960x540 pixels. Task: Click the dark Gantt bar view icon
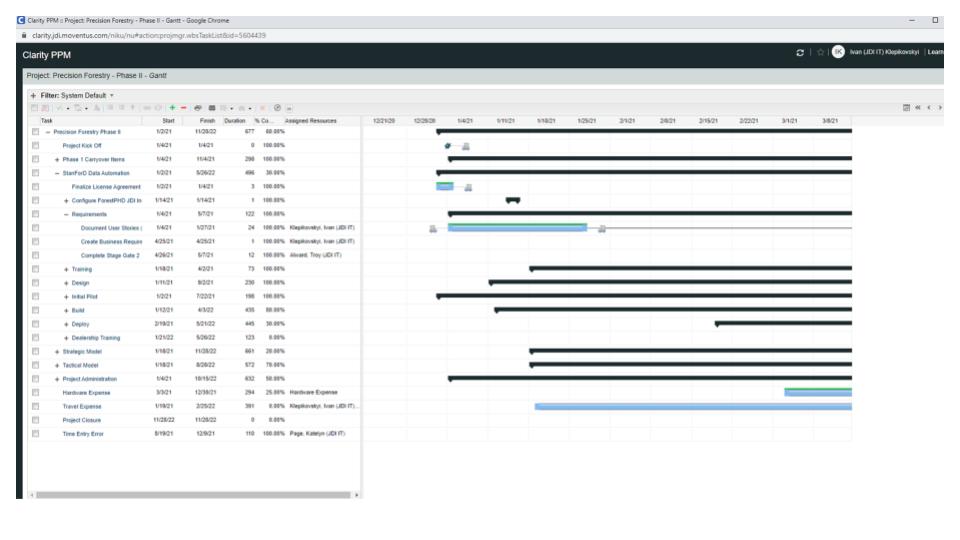(x=212, y=108)
